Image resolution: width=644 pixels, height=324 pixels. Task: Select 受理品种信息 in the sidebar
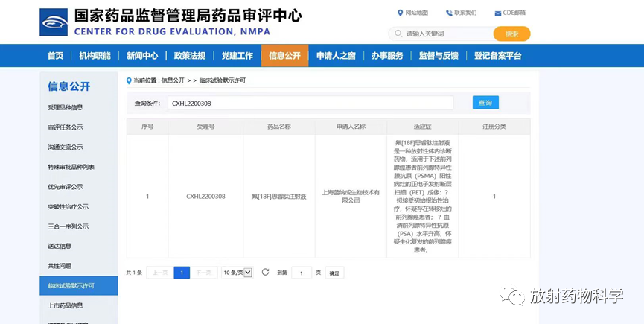tap(66, 107)
